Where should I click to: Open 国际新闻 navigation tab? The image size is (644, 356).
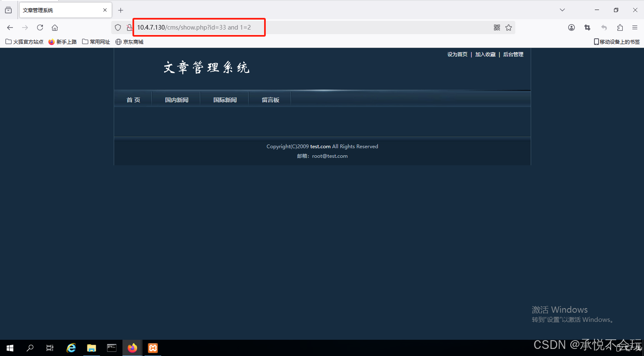point(225,100)
